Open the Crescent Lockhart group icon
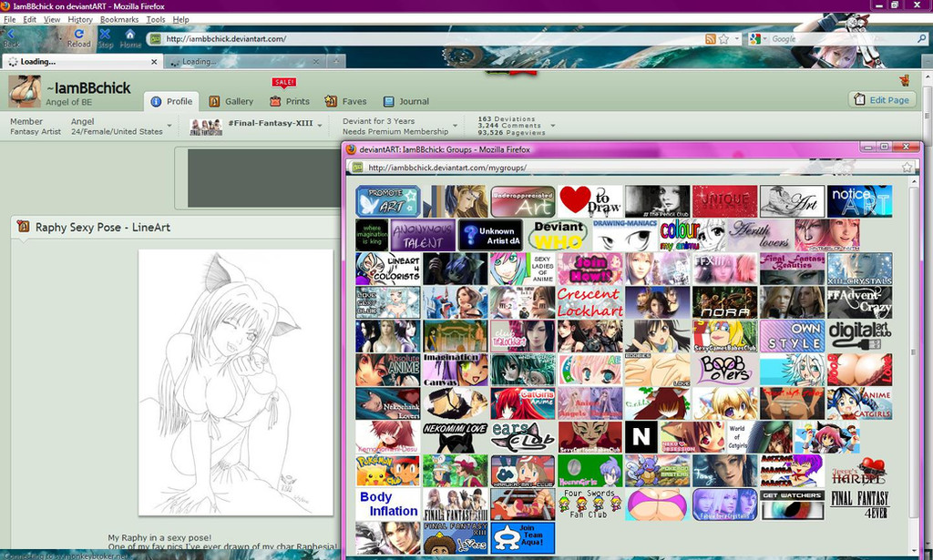Viewport: 933px width, 560px height. 590,302
